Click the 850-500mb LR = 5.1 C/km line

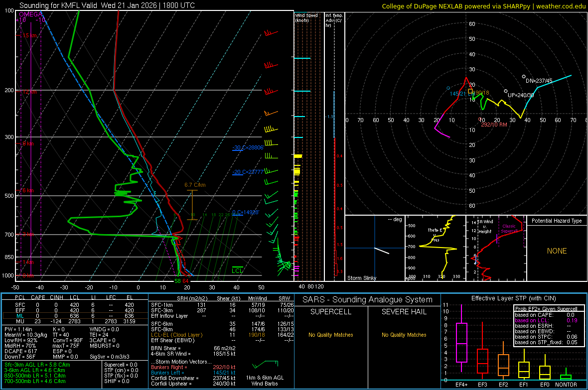(x=35, y=376)
